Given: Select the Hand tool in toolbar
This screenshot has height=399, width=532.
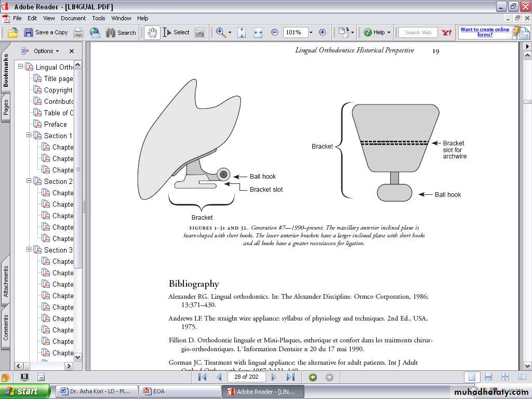Looking at the screenshot, I should pyautogui.click(x=152, y=33).
